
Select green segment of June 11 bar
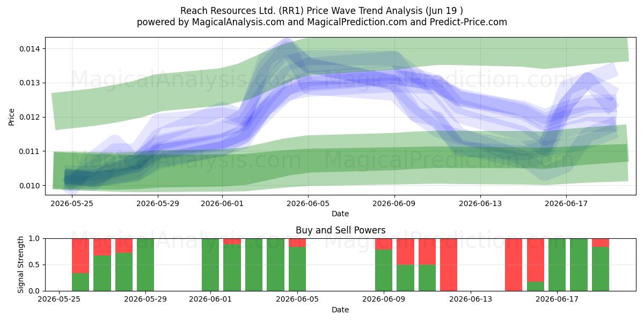pyautogui.click(x=427, y=278)
